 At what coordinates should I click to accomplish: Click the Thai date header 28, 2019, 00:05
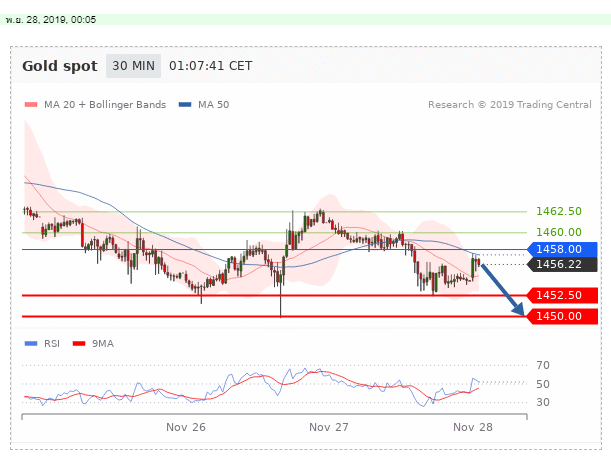point(51,19)
